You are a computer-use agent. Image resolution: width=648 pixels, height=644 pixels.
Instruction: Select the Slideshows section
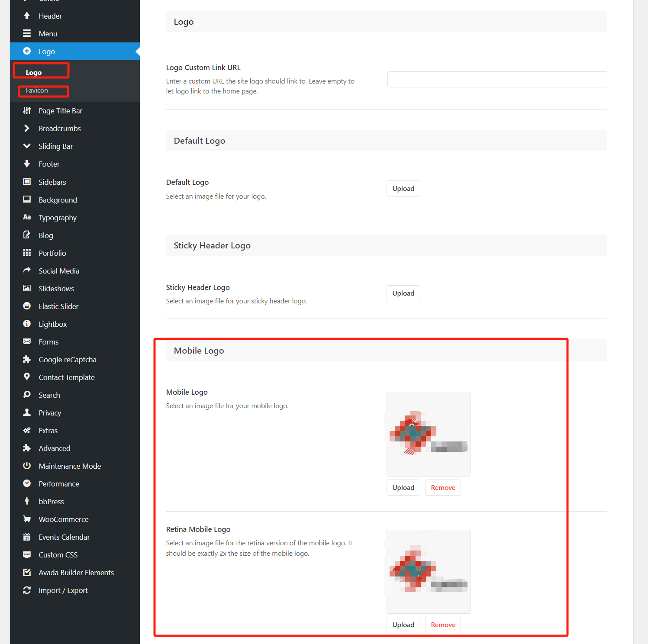point(56,288)
